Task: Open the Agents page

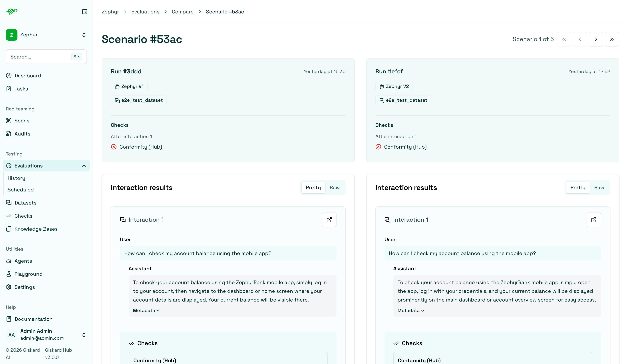Action: (x=46, y=261)
